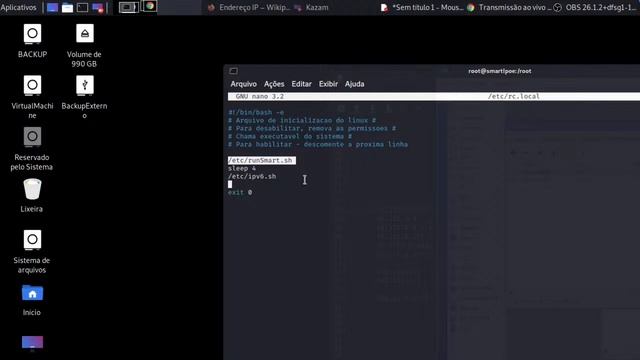Click the 'exit 0' line
640x360 pixels.
pos(240,192)
